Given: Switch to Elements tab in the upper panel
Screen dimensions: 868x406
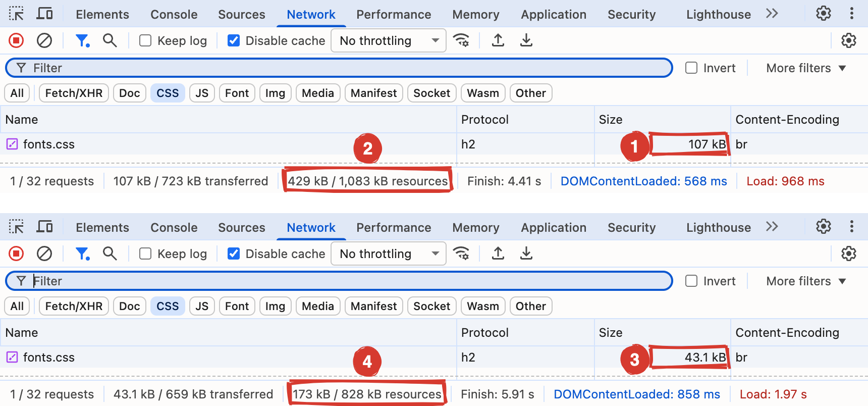Looking at the screenshot, I should point(102,14).
